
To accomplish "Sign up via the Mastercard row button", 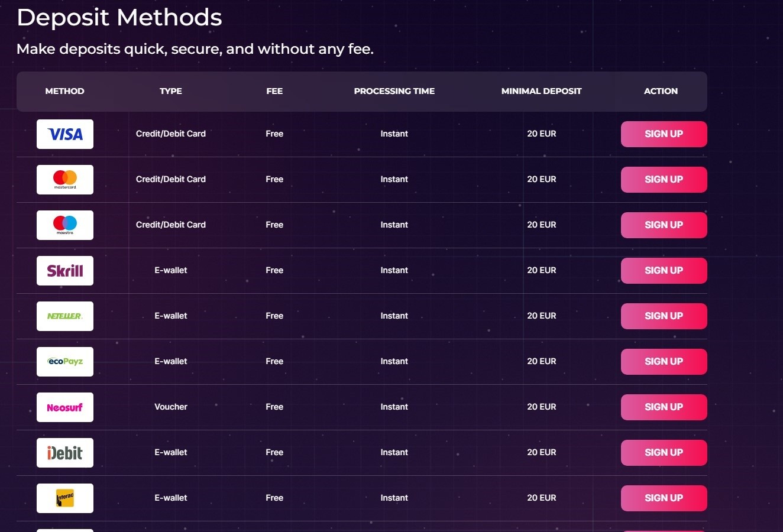I will click(664, 180).
